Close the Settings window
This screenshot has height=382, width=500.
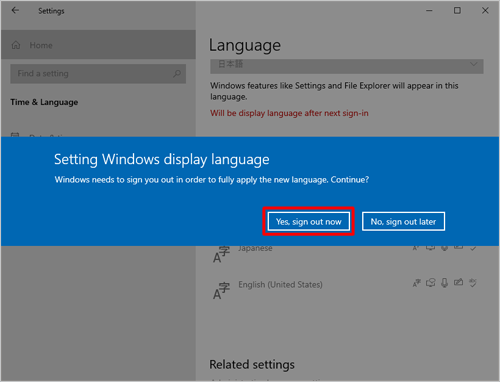(485, 11)
